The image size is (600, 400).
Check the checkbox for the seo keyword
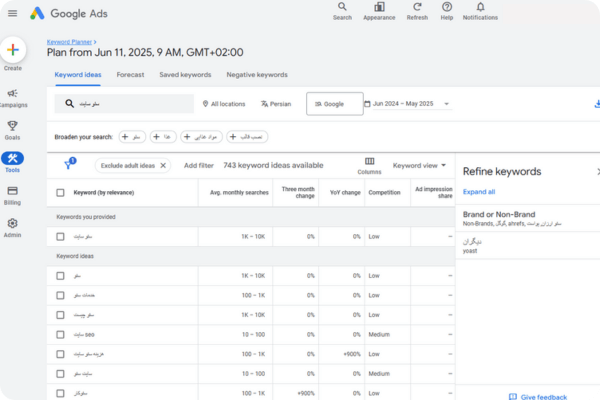[60, 335]
